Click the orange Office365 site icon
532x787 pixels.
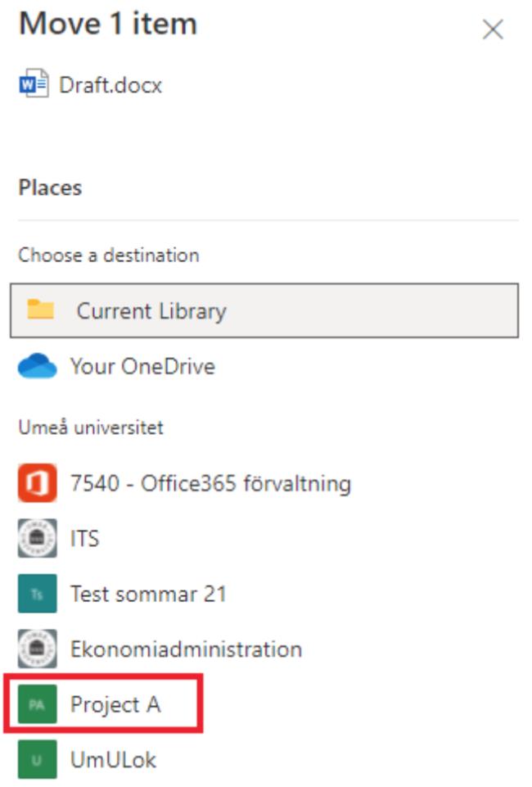click(x=37, y=483)
